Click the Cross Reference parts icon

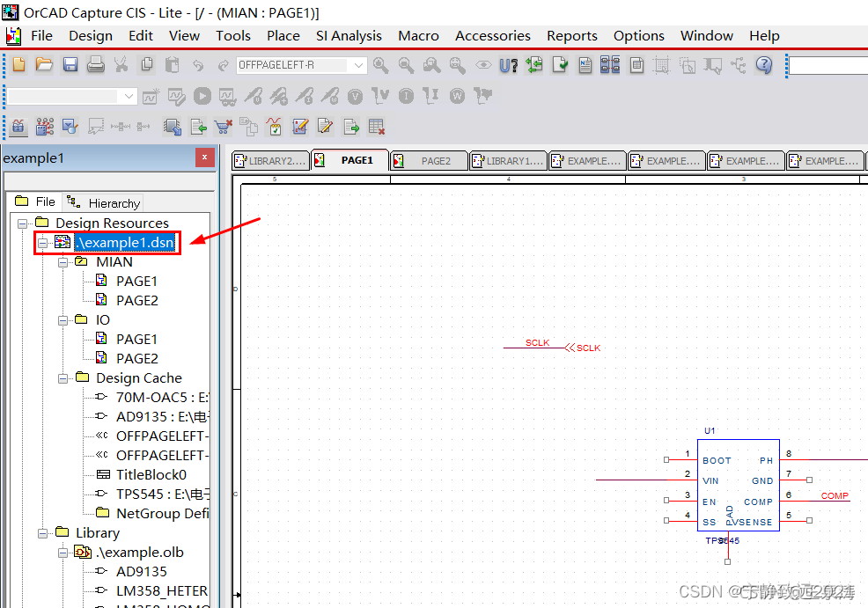(x=610, y=65)
